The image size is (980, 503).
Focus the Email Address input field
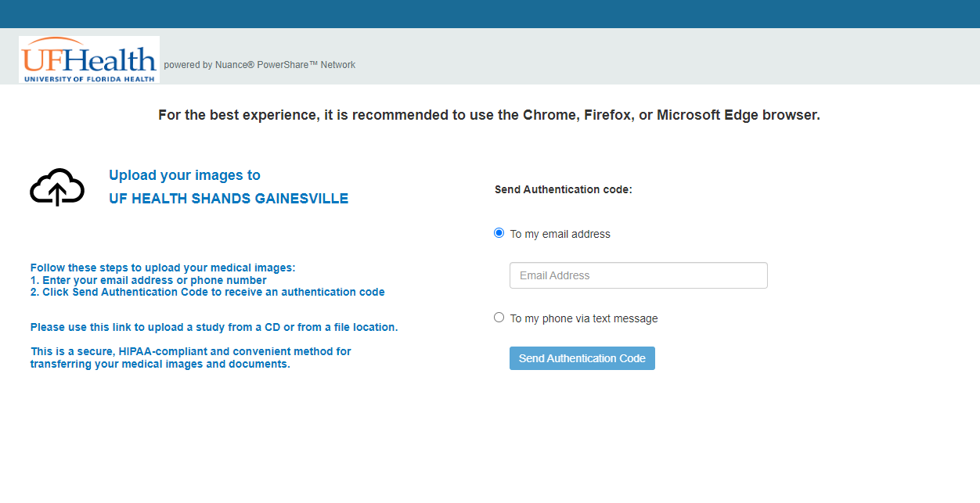[x=639, y=275]
